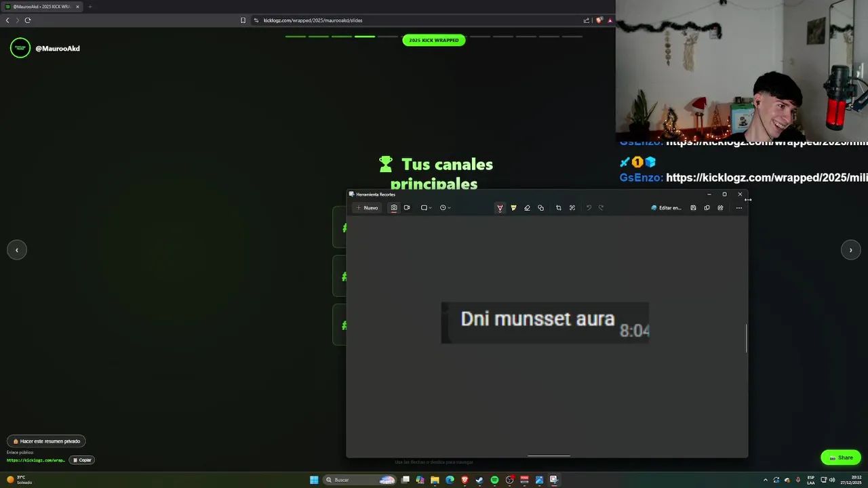
Task: Open Steam from taskbar
Action: coord(479,480)
